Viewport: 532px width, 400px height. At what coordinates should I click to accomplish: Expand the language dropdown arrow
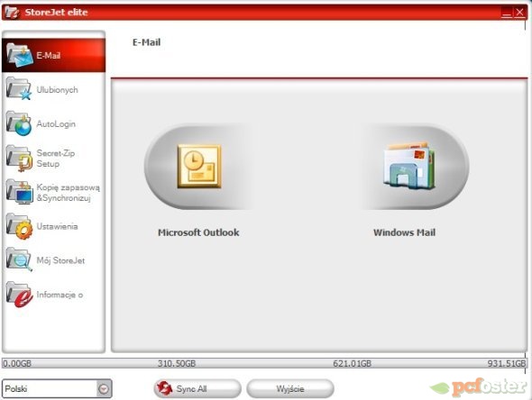pos(104,388)
